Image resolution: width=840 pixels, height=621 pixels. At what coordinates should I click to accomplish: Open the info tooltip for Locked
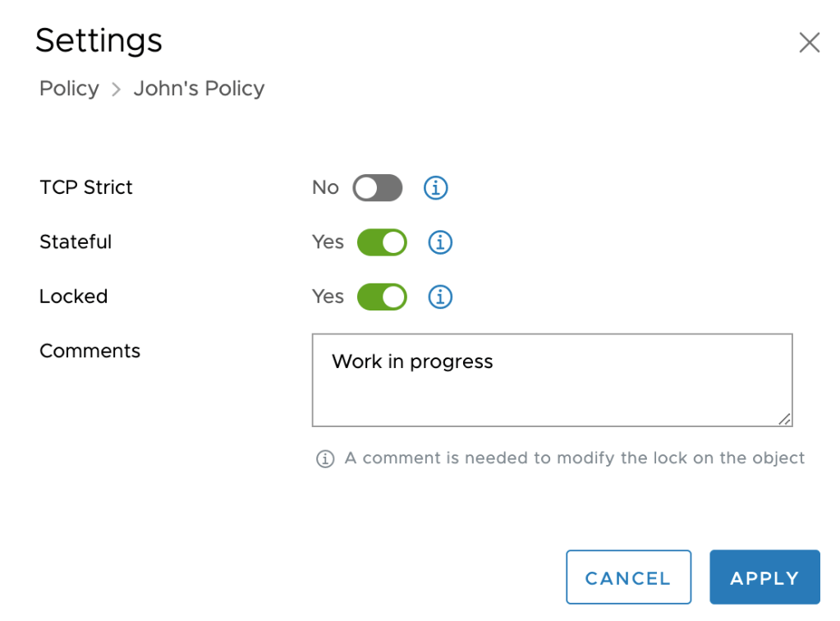[x=441, y=297]
